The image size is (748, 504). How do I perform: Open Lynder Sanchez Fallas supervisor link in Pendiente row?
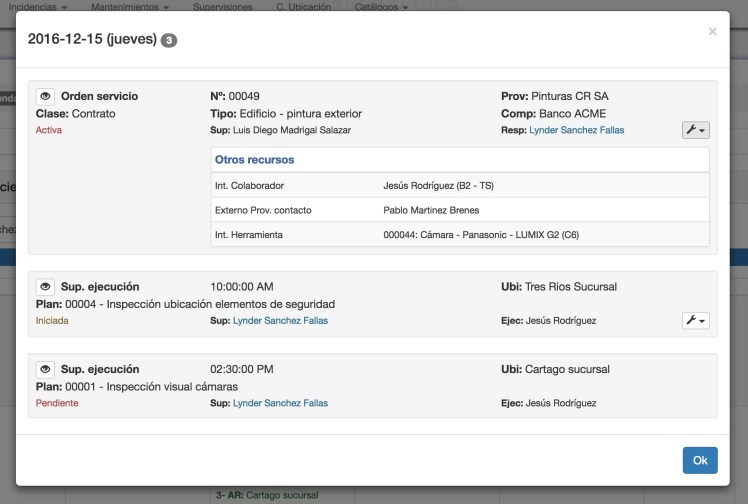tap(280, 403)
